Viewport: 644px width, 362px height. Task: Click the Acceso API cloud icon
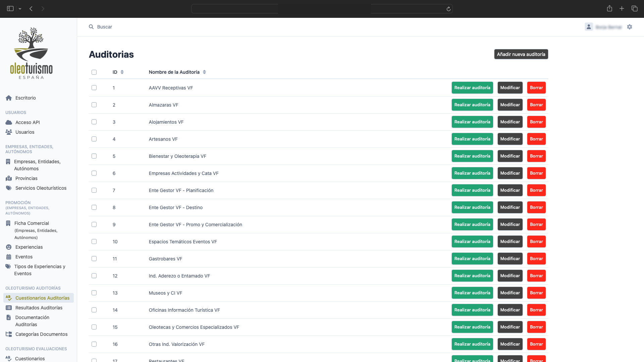9,122
